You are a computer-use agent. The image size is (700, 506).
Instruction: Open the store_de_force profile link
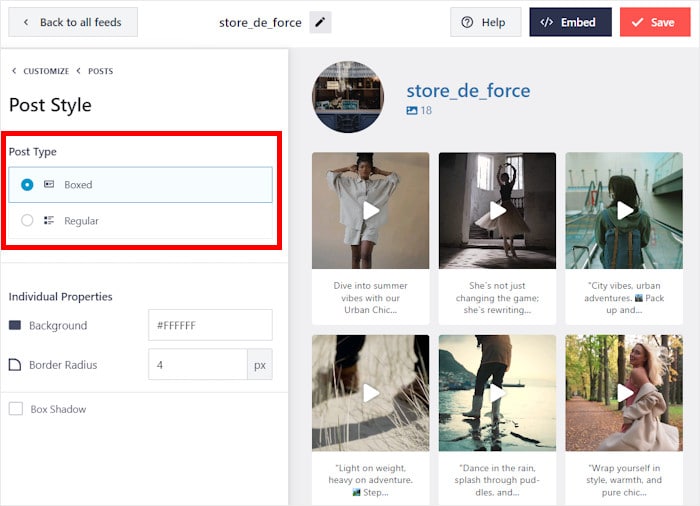click(x=468, y=91)
